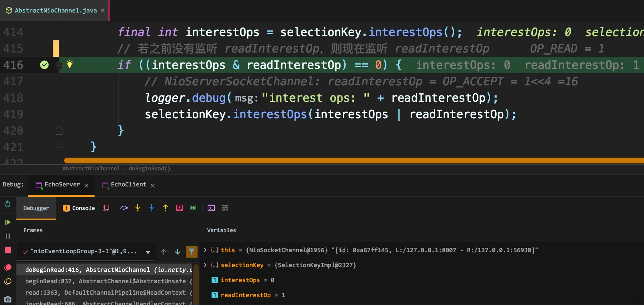Click the doBeginRead() breadcrumb
644x305 pixels.
149,169
